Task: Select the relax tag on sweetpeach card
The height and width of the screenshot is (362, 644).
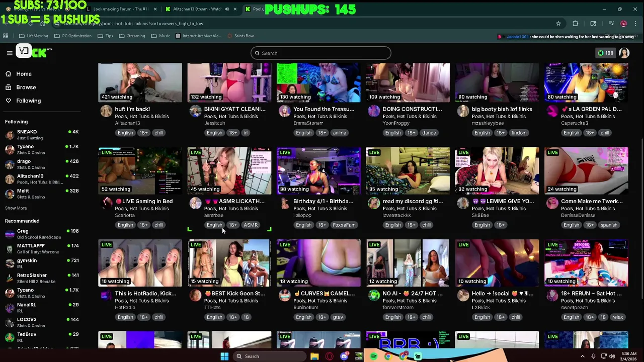Action: tap(617, 317)
